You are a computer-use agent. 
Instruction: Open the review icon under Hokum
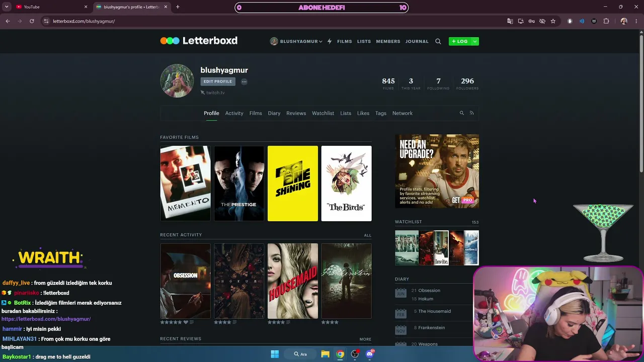click(234, 322)
